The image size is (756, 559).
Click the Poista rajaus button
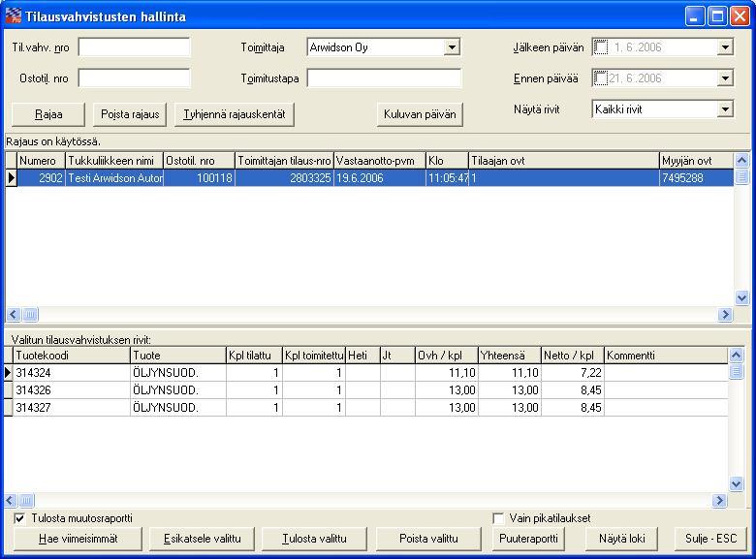(130, 114)
